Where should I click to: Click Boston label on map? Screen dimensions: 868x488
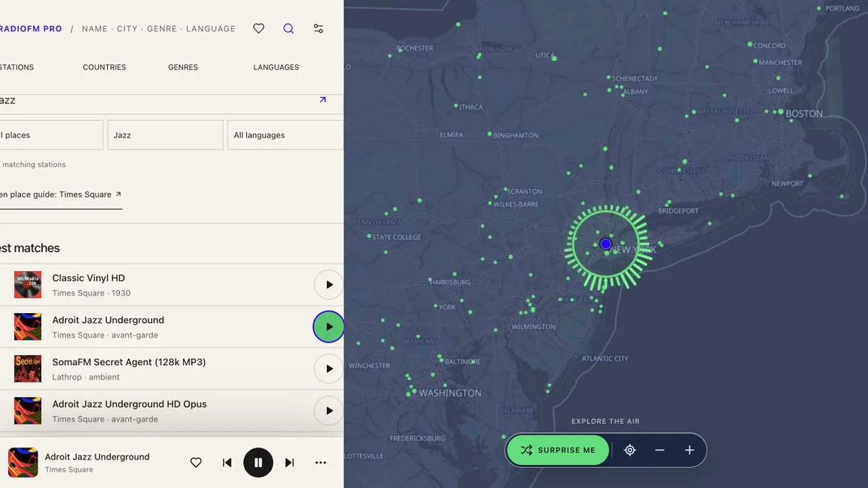pyautogui.click(x=804, y=114)
